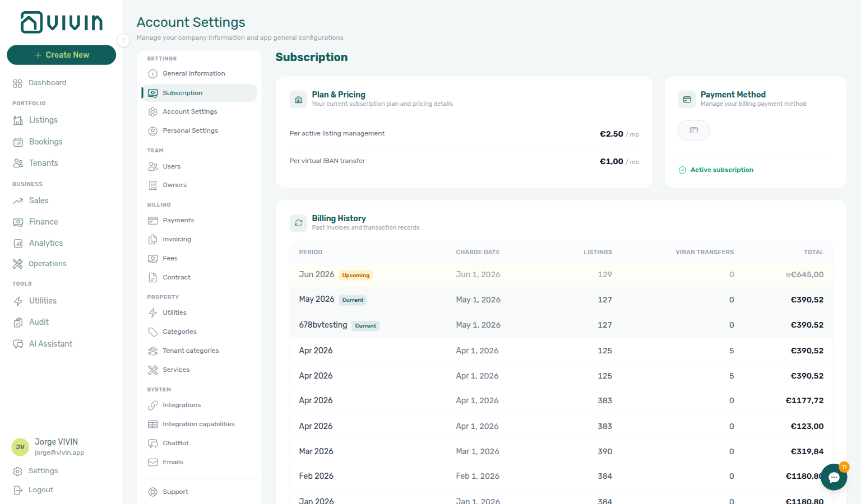
Task: Click the Plan & Pricing bank icon
Action: pyautogui.click(x=299, y=99)
